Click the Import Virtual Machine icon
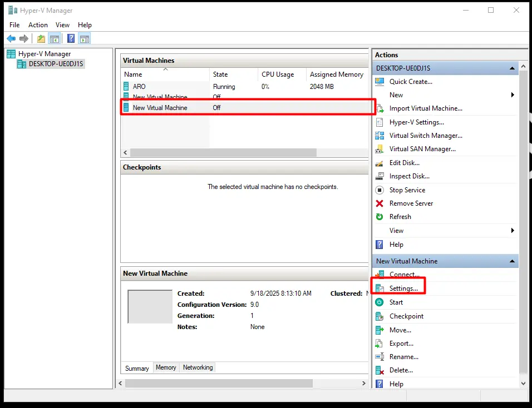The width and height of the screenshot is (532, 408). [x=380, y=108]
